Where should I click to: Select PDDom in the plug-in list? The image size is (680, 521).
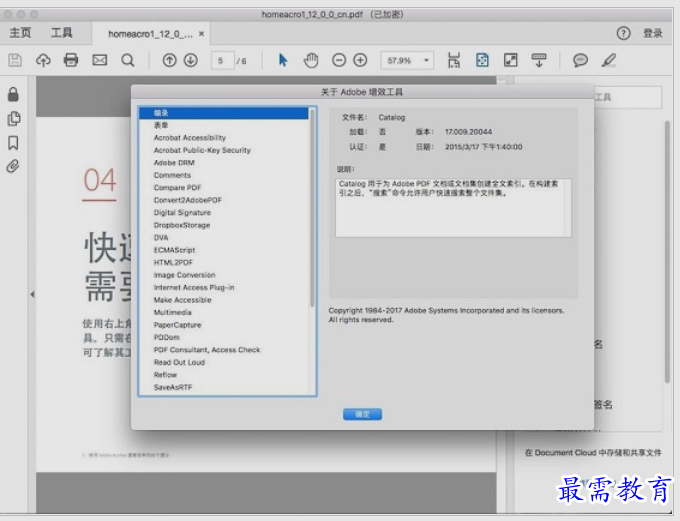point(224,338)
